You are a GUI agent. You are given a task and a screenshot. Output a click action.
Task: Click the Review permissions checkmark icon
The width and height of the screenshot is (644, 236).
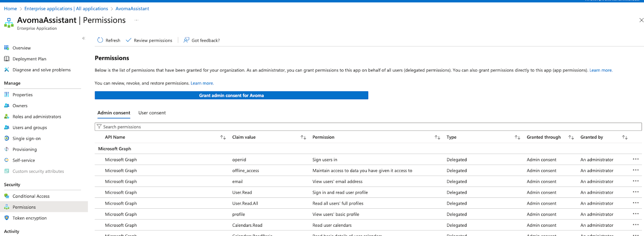click(128, 40)
